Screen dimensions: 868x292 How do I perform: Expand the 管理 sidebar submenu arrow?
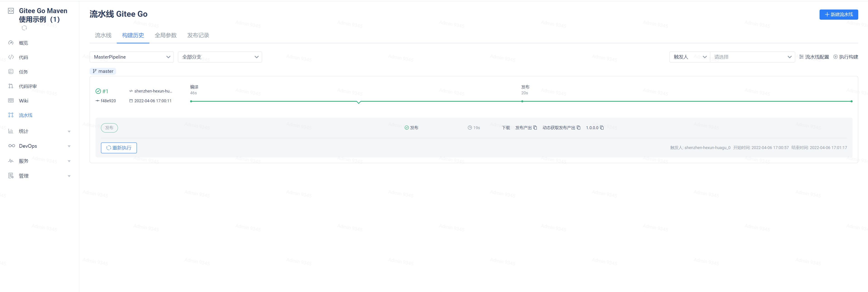pyautogui.click(x=69, y=176)
